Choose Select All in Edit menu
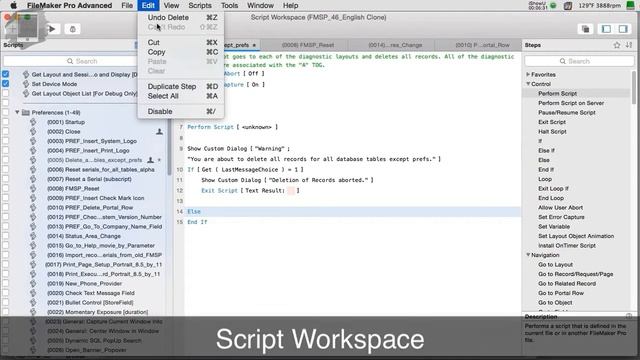 tap(181, 96)
